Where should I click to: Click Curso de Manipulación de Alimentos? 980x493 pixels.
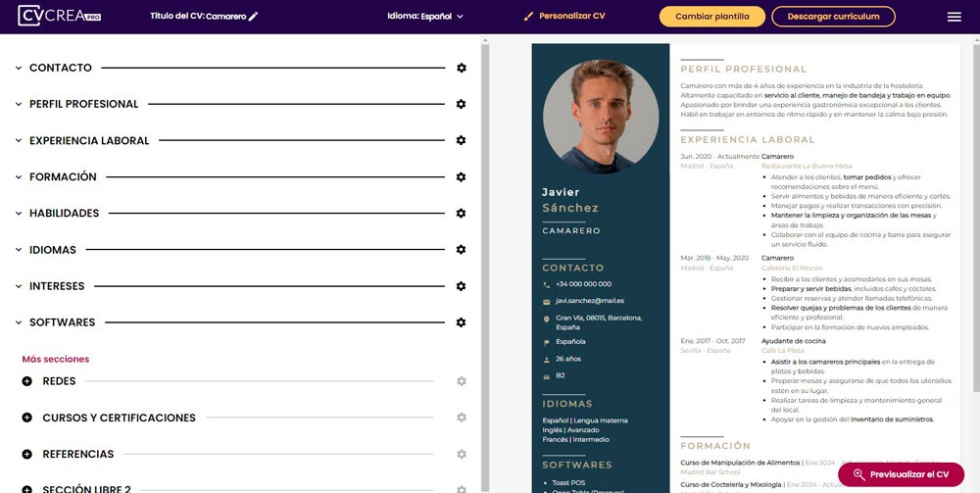pos(740,463)
